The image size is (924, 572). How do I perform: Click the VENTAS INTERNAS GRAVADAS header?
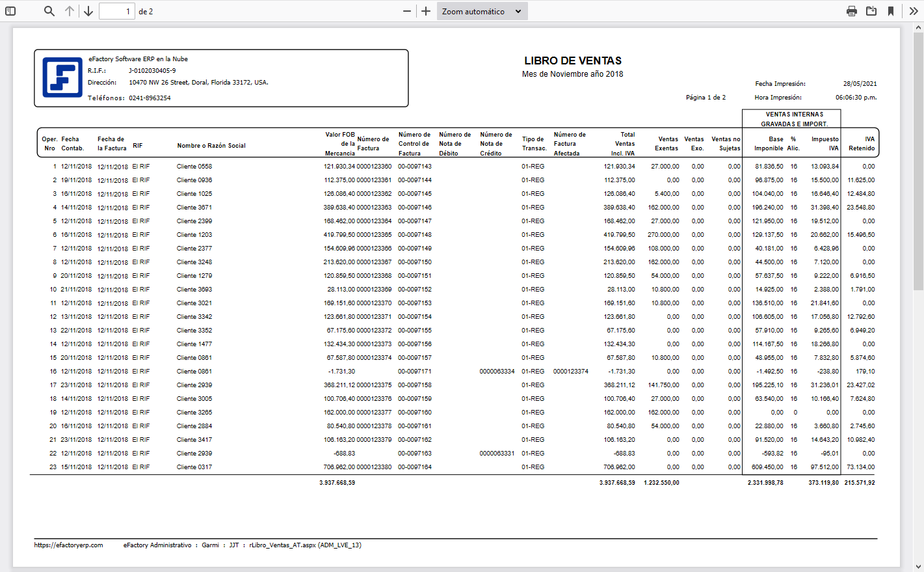pyautogui.click(x=794, y=119)
